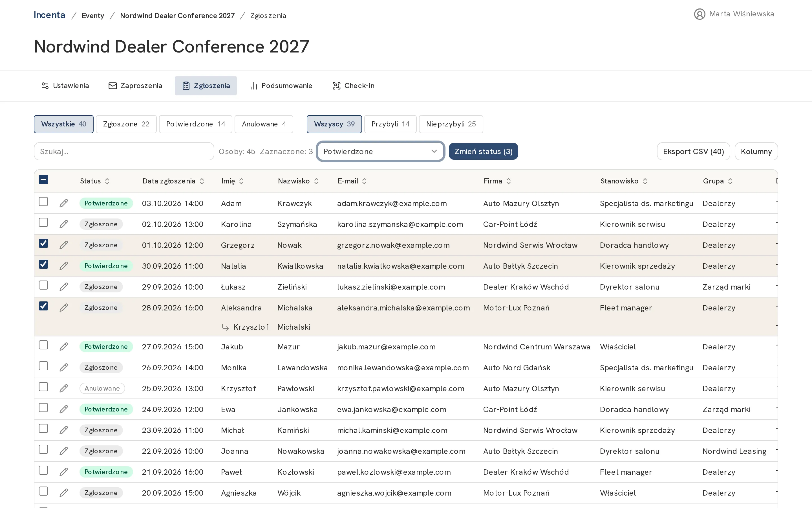Click the Szukaj search field
The image size is (812, 508).
coord(124,152)
